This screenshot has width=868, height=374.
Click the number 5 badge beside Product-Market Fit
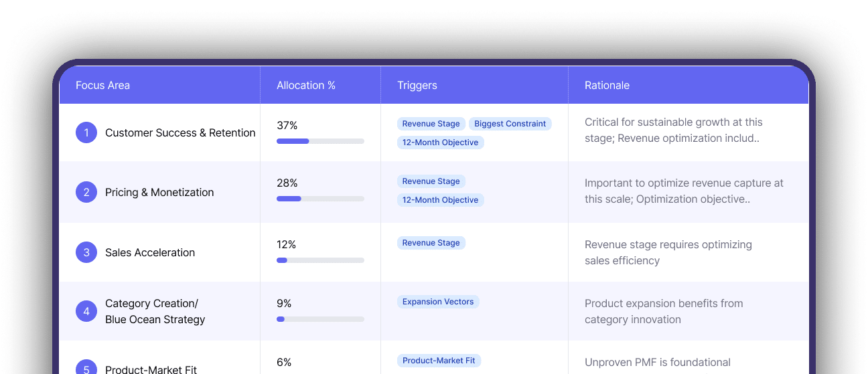pyautogui.click(x=86, y=368)
